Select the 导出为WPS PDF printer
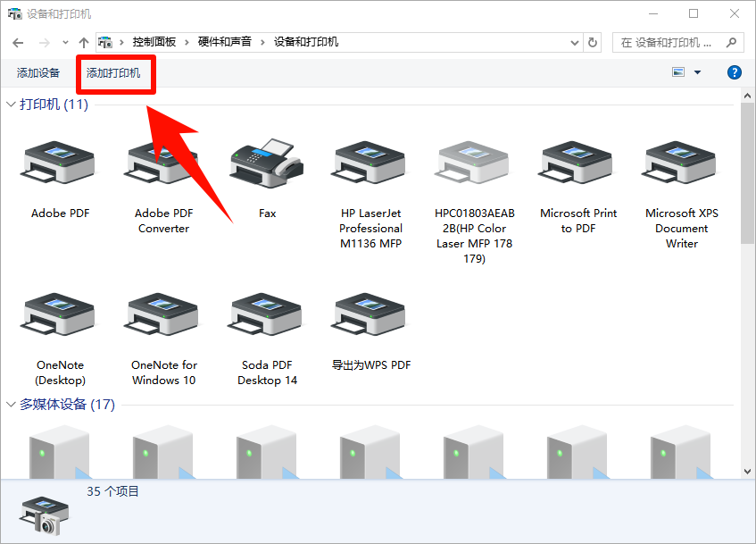Viewport: 756px width, 544px height. [370, 314]
